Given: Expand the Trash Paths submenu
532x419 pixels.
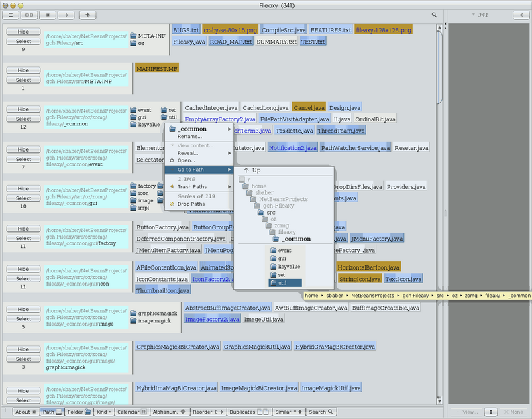Looking at the screenshot, I should tap(199, 187).
